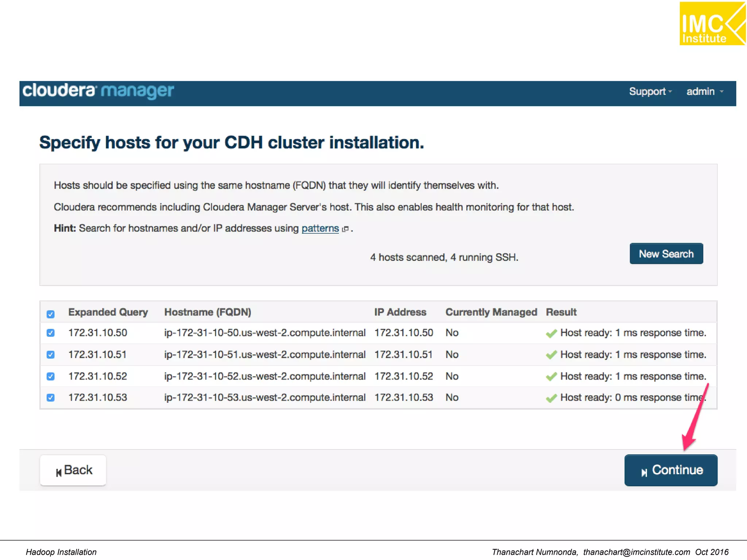Open the admin user dropdown
Screen dimensions: 747x560
[x=705, y=92]
